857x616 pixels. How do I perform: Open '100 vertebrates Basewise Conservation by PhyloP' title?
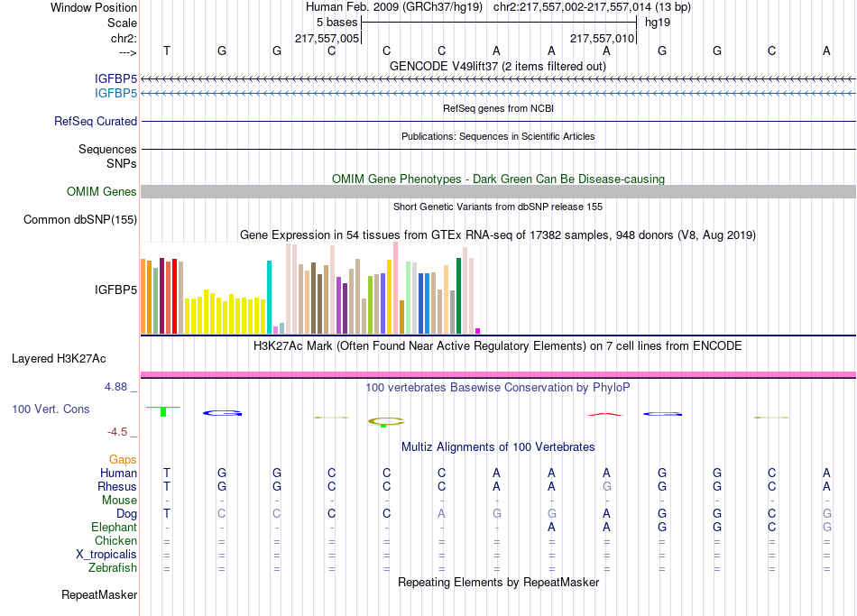coord(498,388)
